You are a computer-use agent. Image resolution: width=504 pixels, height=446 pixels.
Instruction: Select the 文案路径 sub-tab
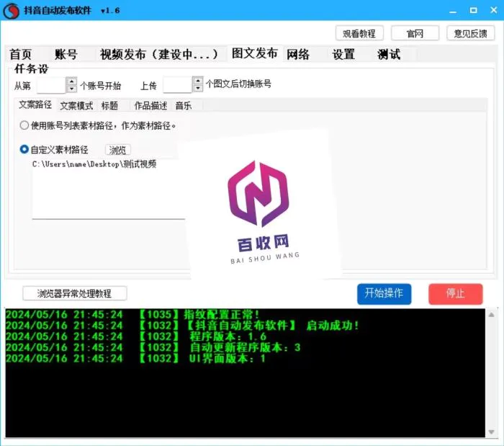pos(35,104)
